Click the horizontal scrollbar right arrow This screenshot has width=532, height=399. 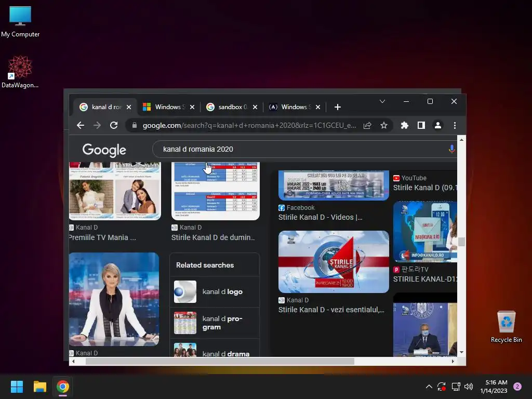[453, 362]
